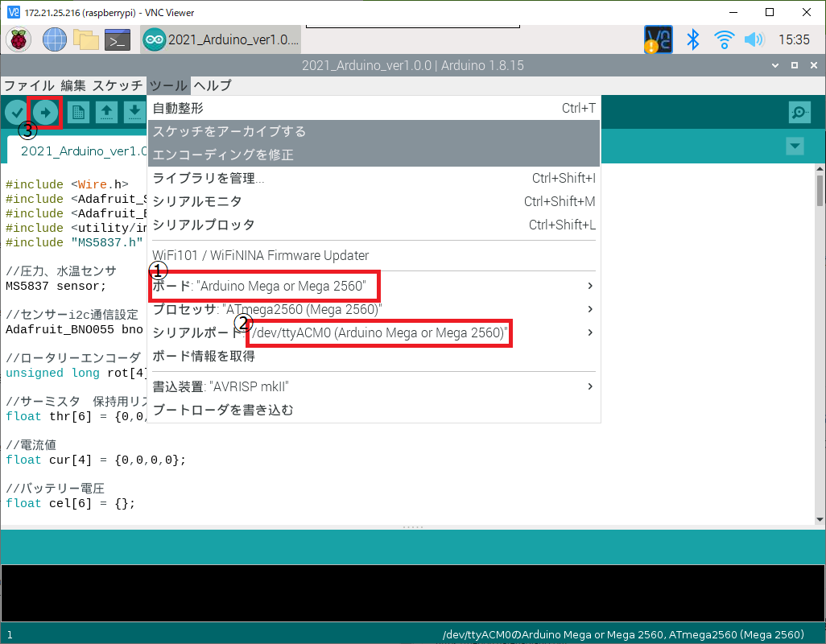
Task: Click the volume speaker tray icon
Action: 754,39
